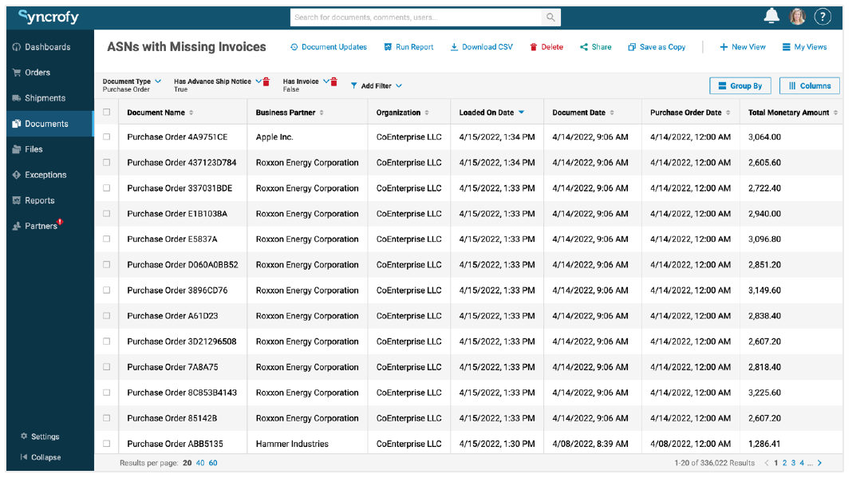Click the Hammer Industries partner cell
868x478 pixels.
point(292,444)
